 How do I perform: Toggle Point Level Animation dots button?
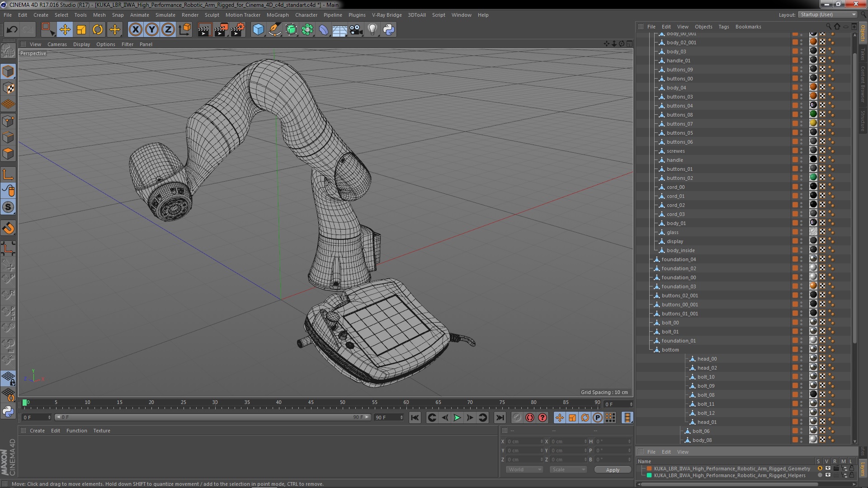click(x=610, y=418)
